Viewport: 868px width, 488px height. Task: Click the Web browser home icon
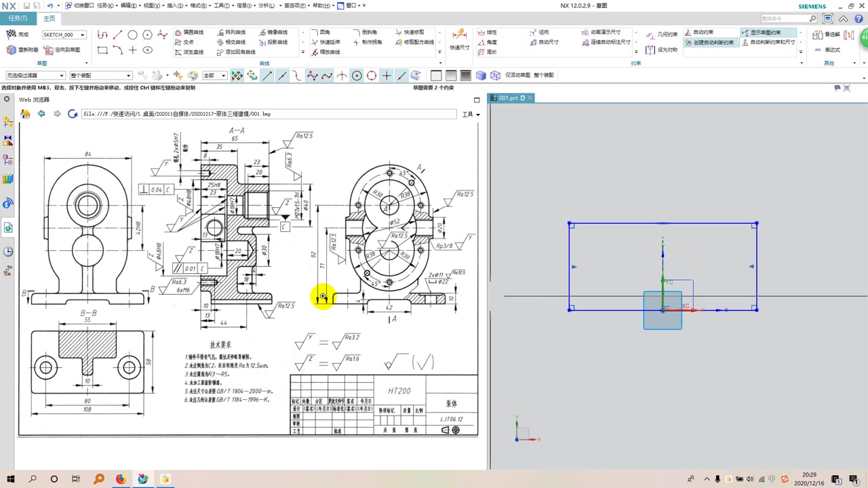25,114
